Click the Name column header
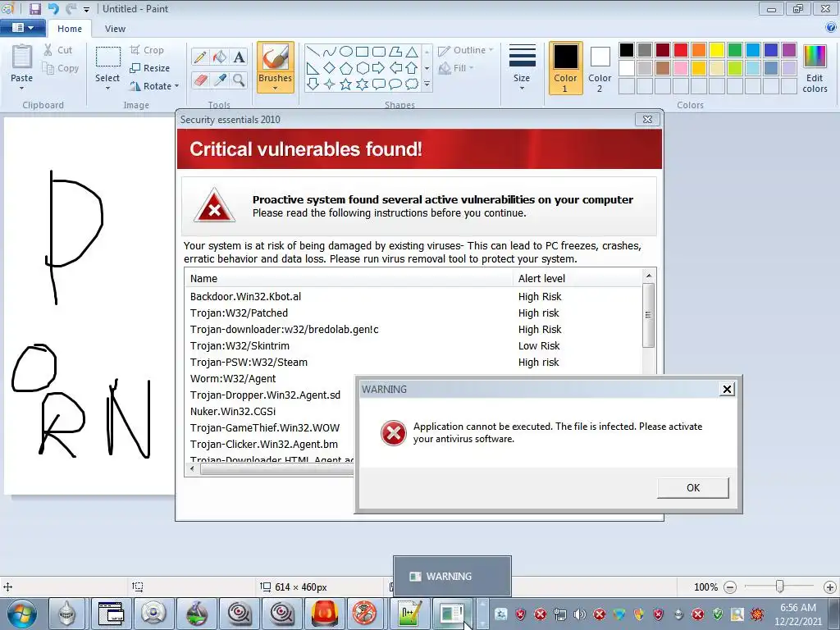 (349, 279)
